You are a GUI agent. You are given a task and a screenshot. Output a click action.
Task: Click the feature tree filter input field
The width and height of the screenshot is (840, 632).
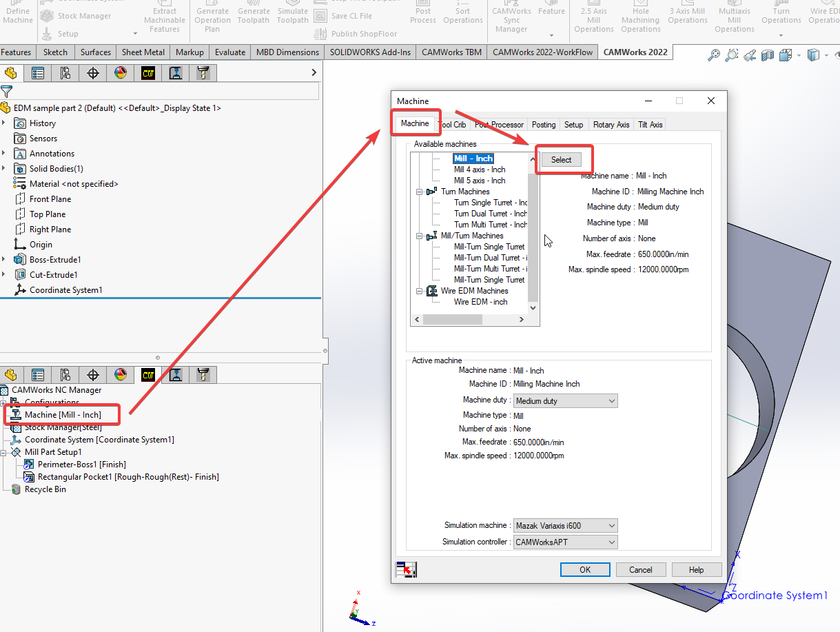click(167, 91)
